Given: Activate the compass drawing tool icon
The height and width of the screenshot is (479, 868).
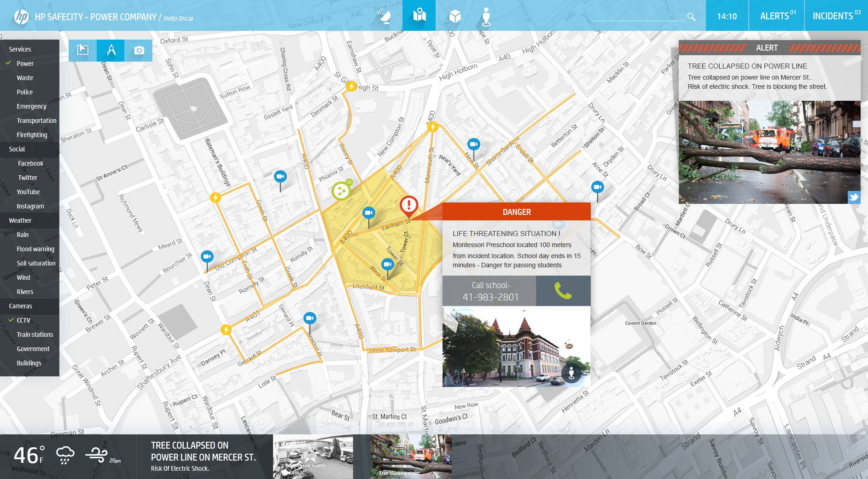Looking at the screenshot, I should (x=111, y=50).
